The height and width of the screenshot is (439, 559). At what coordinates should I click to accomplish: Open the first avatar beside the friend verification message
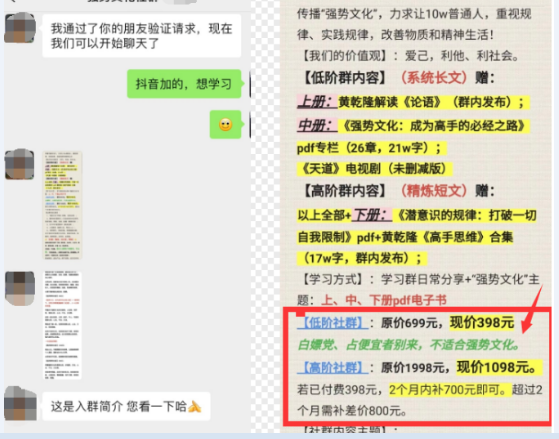click(20, 28)
